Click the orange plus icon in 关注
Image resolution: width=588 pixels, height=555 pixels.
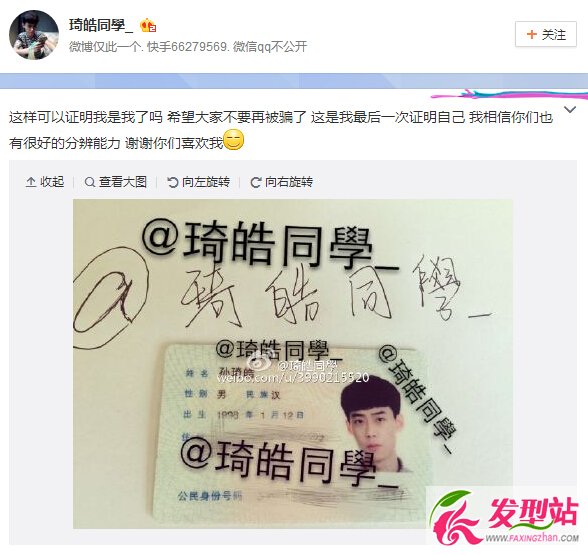pos(531,34)
